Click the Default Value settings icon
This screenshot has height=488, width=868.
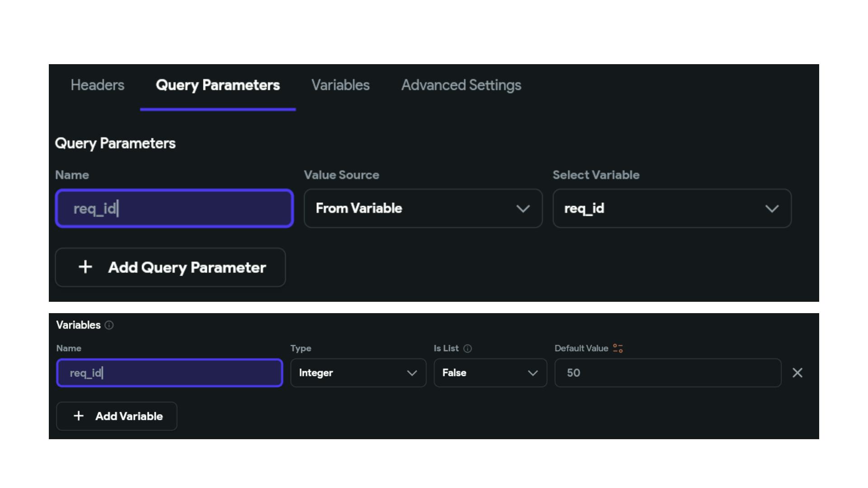tap(618, 348)
